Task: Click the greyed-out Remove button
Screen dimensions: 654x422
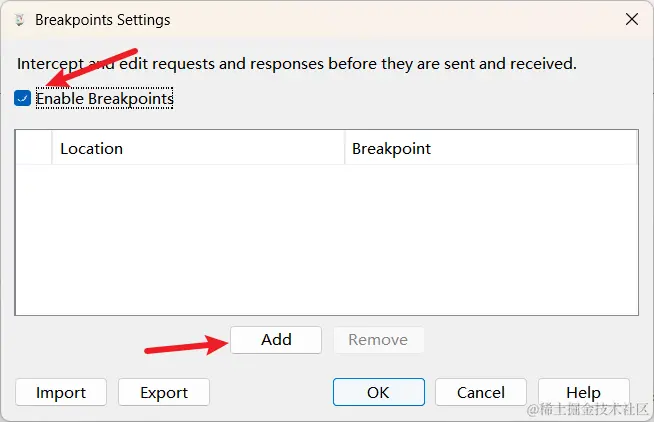Action: tap(378, 340)
